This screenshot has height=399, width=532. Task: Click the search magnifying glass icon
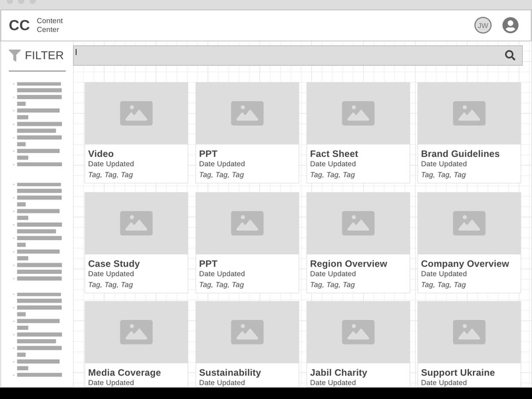[509, 55]
